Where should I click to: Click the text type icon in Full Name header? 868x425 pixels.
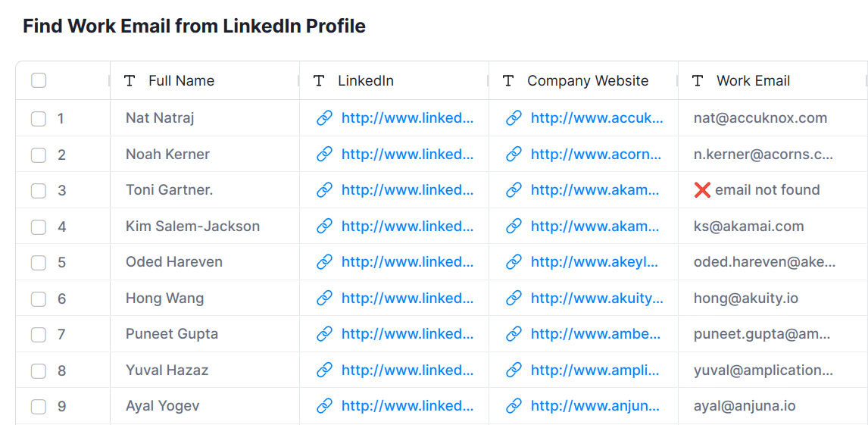click(130, 81)
